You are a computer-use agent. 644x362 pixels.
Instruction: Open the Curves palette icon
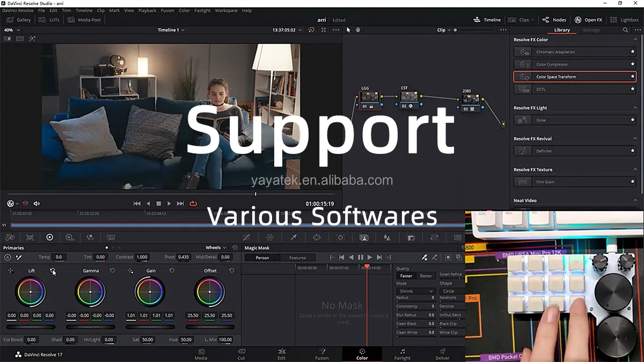[x=246, y=237]
